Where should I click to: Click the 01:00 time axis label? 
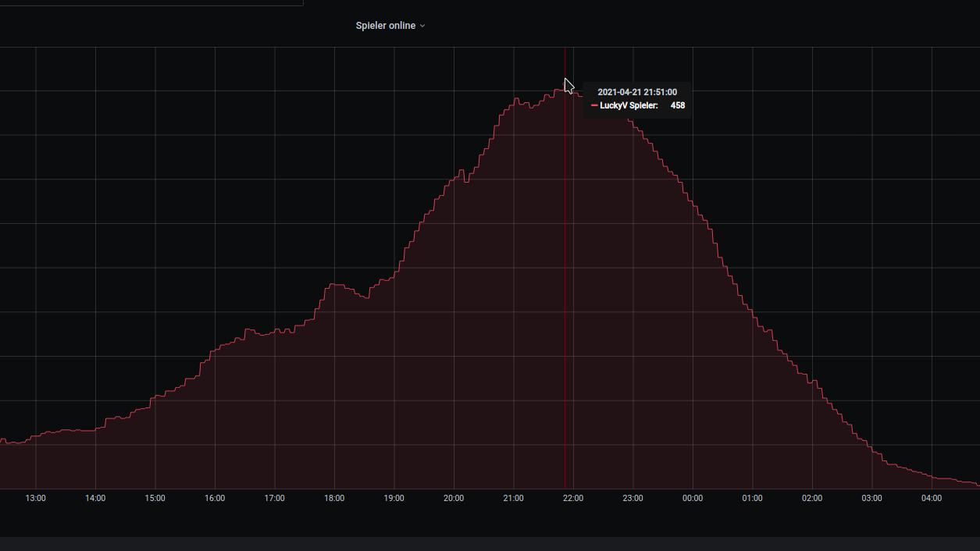tap(753, 498)
